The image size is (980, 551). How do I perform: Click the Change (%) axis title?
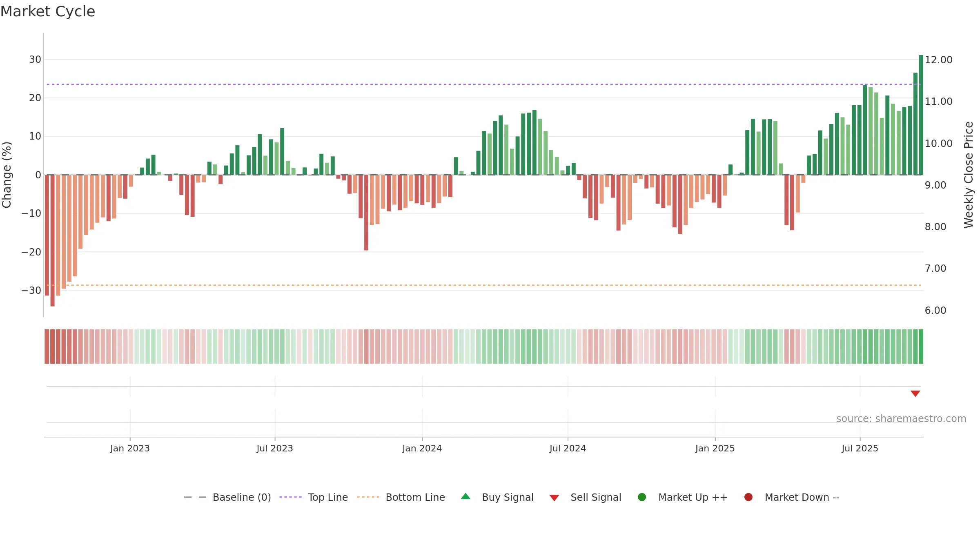tap(7, 175)
